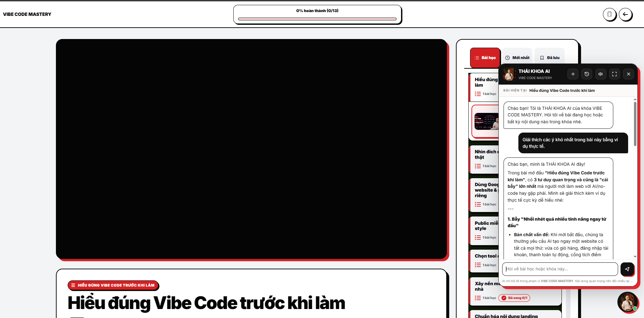Click the '1 bài học' list icon under 'Xây nền'
The width and height of the screenshot is (644, 318).
478,298
